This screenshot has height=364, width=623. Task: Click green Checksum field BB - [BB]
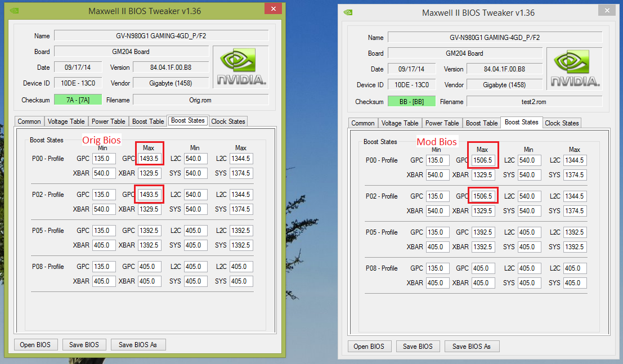click(x=411, y=101)
